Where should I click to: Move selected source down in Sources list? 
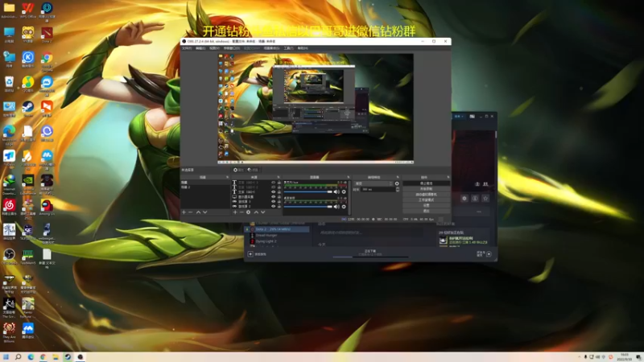click(263, 212)
